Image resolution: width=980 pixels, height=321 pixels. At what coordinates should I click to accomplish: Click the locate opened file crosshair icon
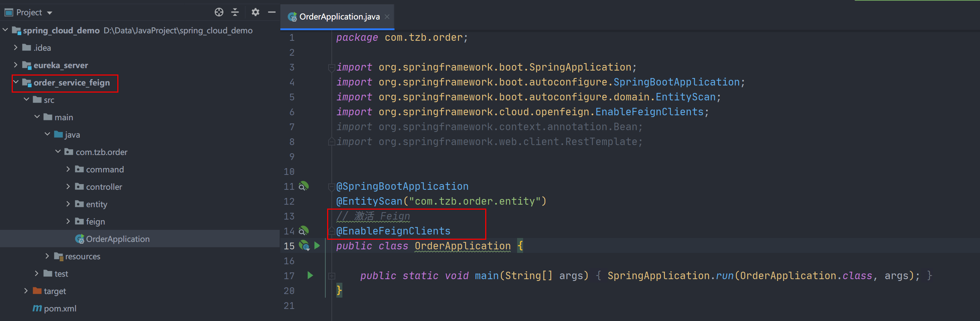(219, 12)
